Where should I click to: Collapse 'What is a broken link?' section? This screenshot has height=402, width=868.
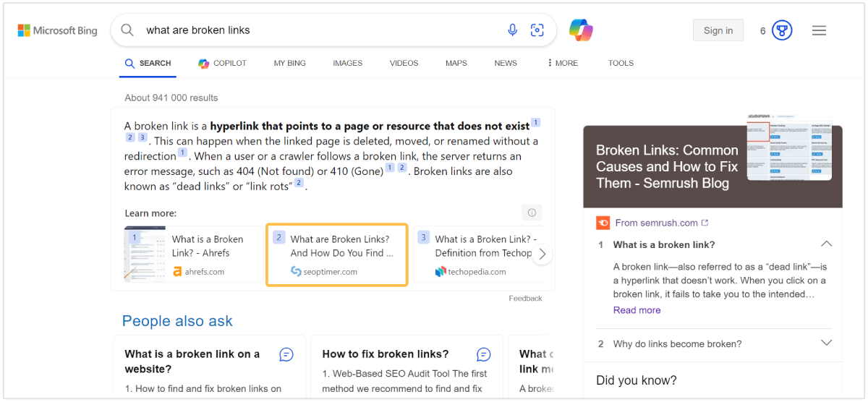(826, 244)
